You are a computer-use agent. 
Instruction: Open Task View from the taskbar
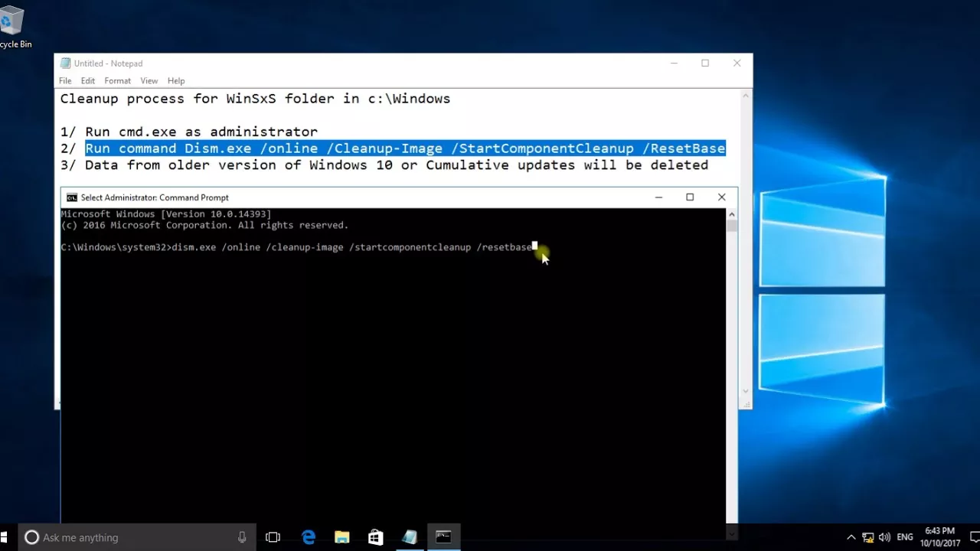tap(273, 537)
